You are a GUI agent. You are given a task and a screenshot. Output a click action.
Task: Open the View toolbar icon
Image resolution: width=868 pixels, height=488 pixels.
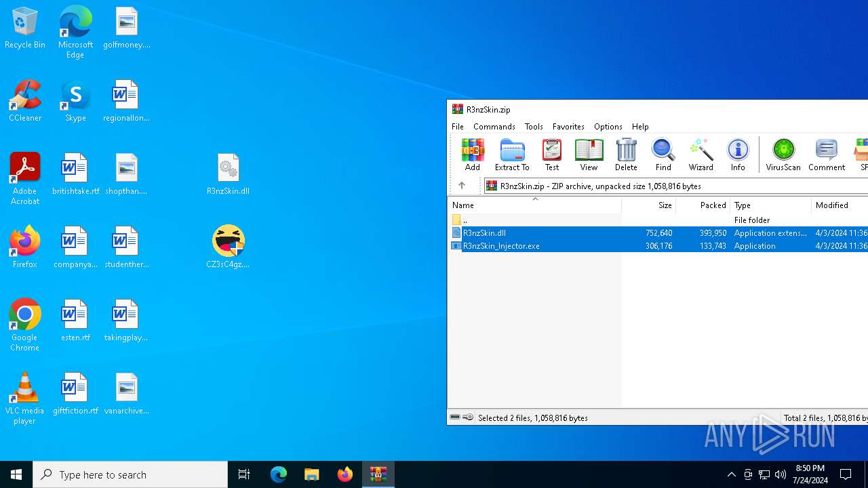[x=589, y=155]
